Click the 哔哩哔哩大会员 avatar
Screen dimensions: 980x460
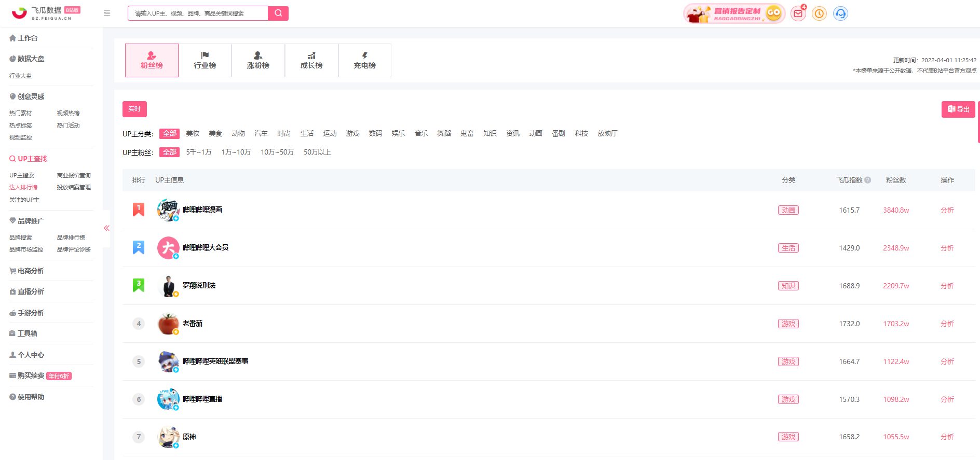point(168,247)
